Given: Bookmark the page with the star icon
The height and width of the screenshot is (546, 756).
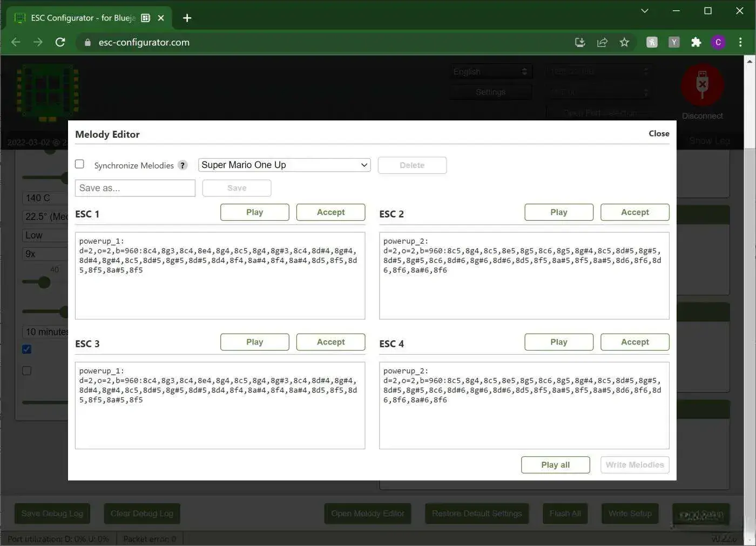Looking at the screenshot, I should click(x=624, y=42).
